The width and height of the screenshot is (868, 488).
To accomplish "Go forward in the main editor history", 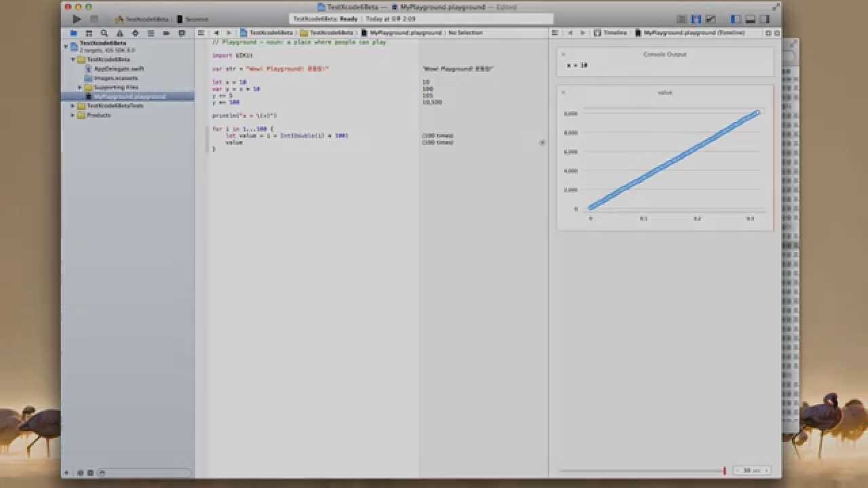I will click(x=229, y=33).
